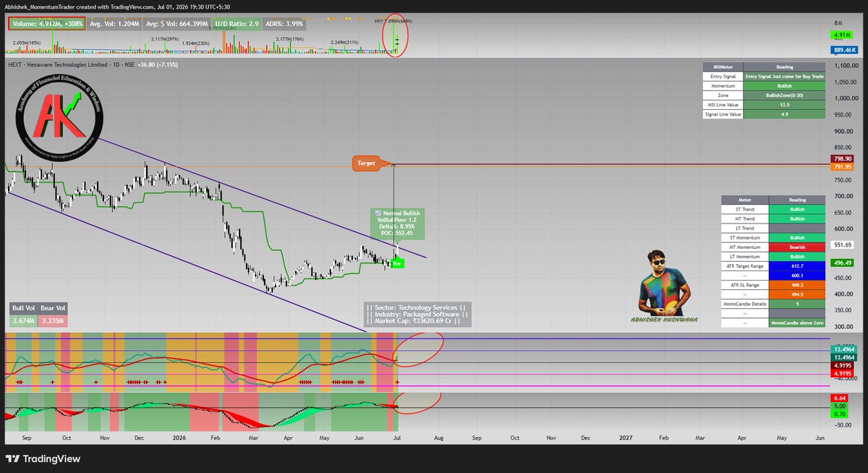Click the 6.64 red indicator value label
868x473 pixels.
pyautogui.click(x=841, y=397)
